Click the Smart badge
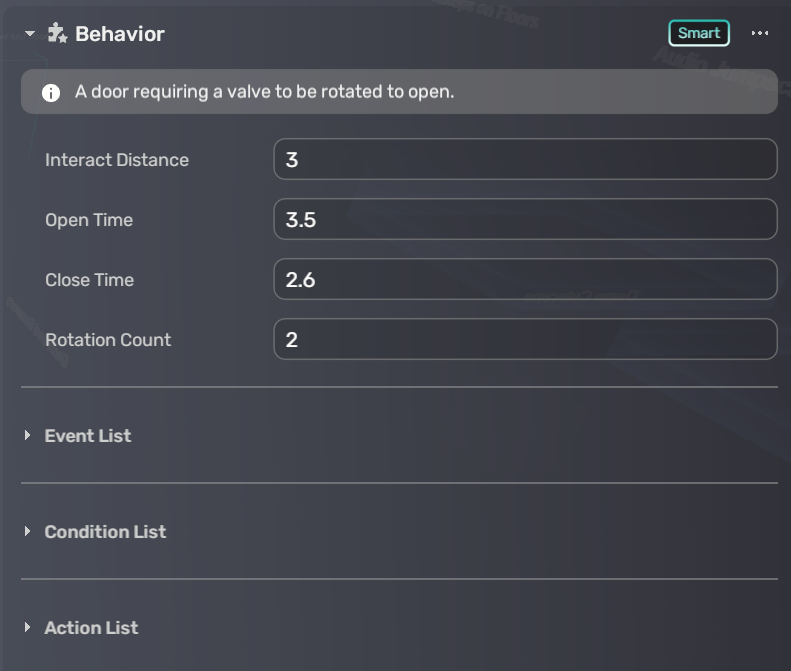Image resolution: width=791 pixels, height=671 pixels. point(699,33)
